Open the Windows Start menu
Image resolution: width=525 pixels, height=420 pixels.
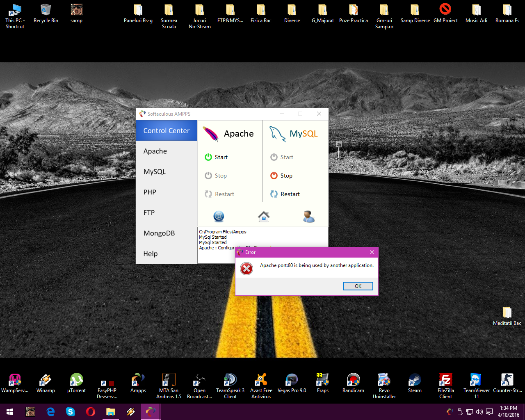10,412
